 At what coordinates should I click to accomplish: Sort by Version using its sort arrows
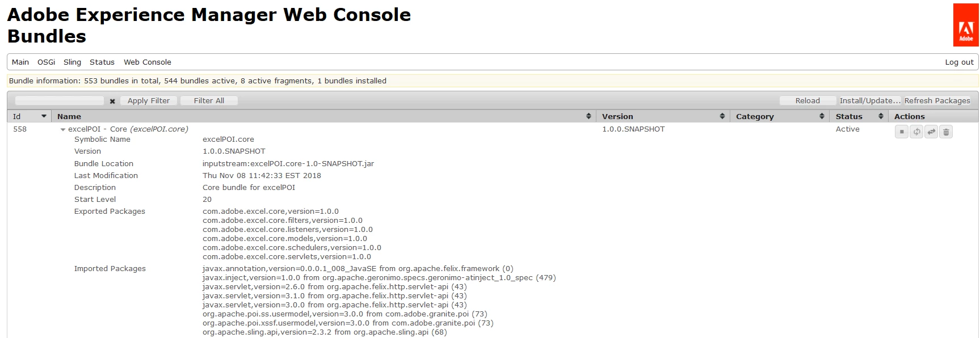point(722,116)
